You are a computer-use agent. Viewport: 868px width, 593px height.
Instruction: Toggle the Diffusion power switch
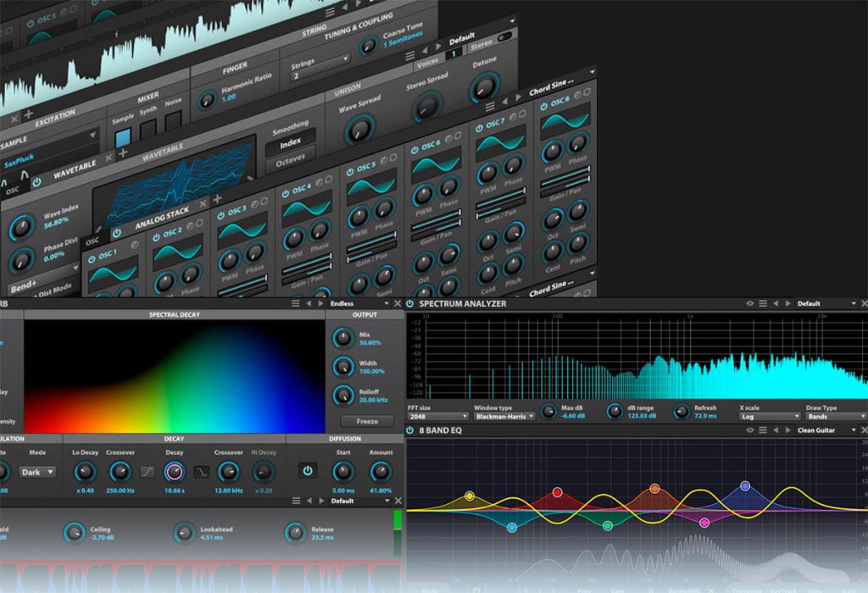[x=308, y=471]
